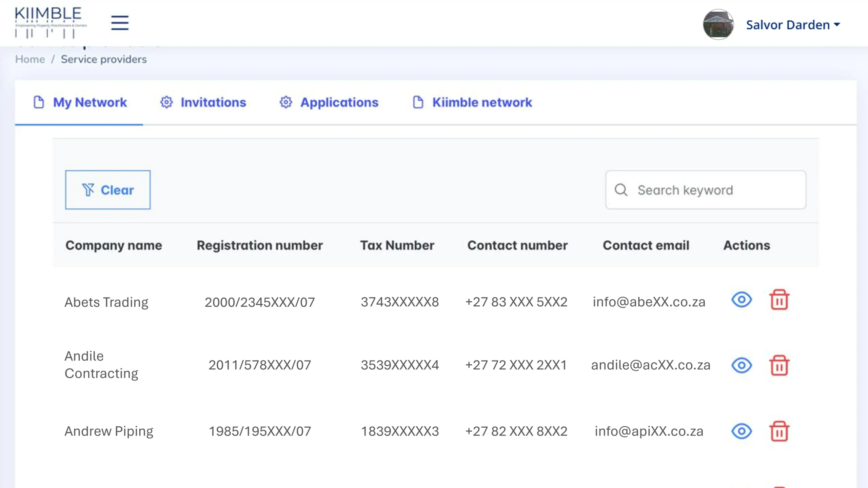The width and height of the screenshot is (868, 488).
Task: Click the Kiimble logo
Action: point(50,22)
